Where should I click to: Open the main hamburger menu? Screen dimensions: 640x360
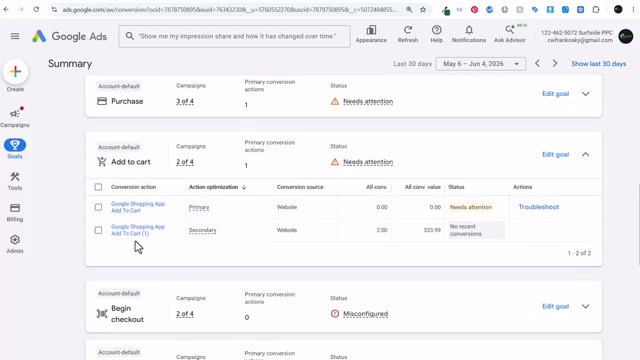pyautogui.click(x=15, y=36)
